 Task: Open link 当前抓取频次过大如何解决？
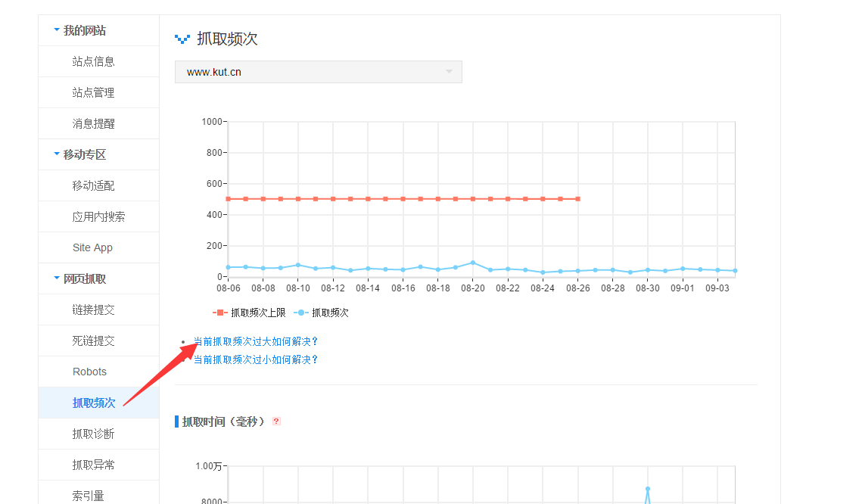pos(256,341)
